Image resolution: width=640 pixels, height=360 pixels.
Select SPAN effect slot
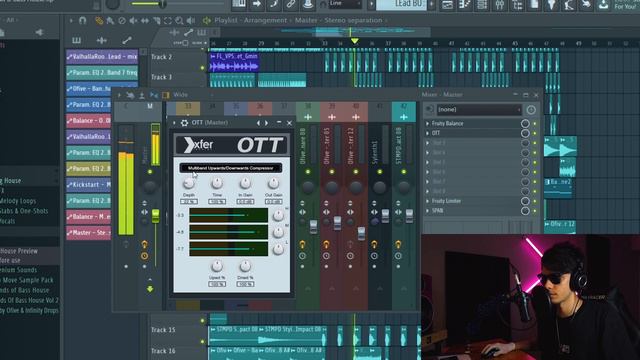click(473, 211)
